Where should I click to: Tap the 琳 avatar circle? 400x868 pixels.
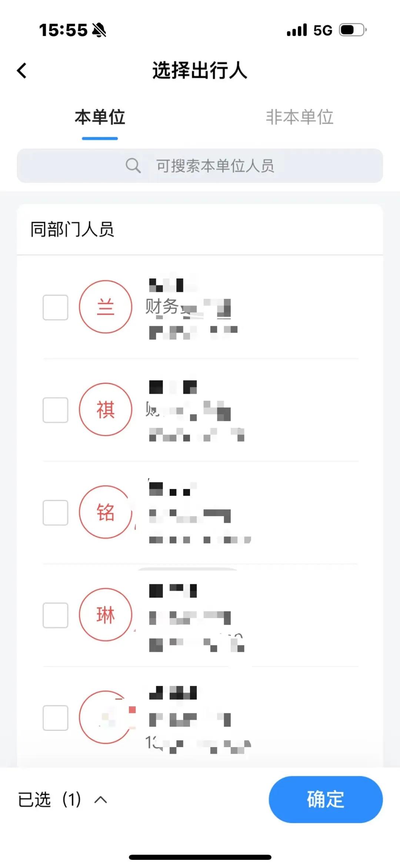click(106, 615)
